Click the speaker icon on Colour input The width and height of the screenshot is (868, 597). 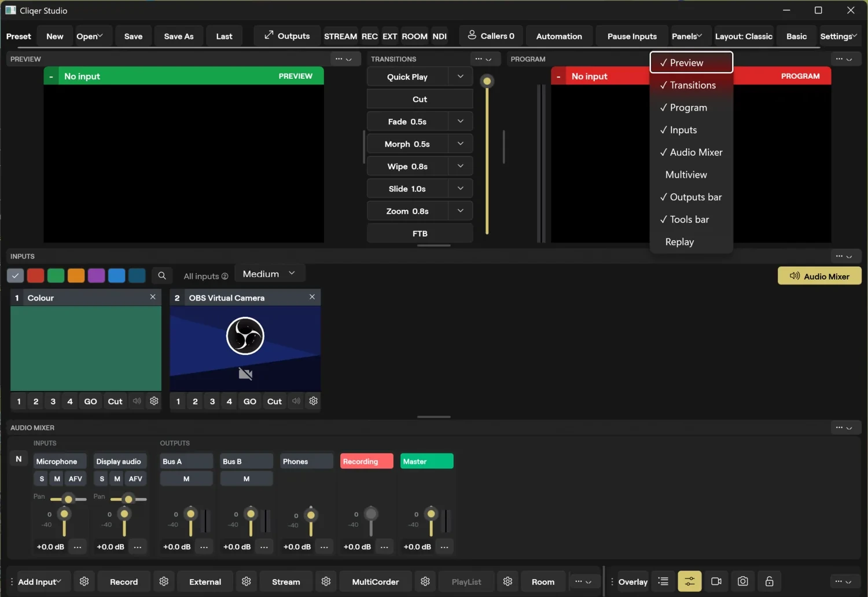[137, 401]
